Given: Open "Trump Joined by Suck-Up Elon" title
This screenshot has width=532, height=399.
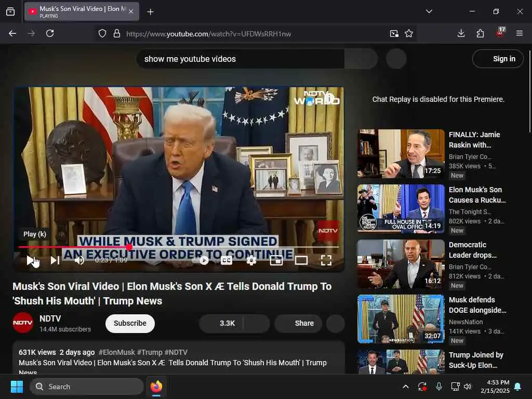Looking at the screenshot, I should click(476, 360).
